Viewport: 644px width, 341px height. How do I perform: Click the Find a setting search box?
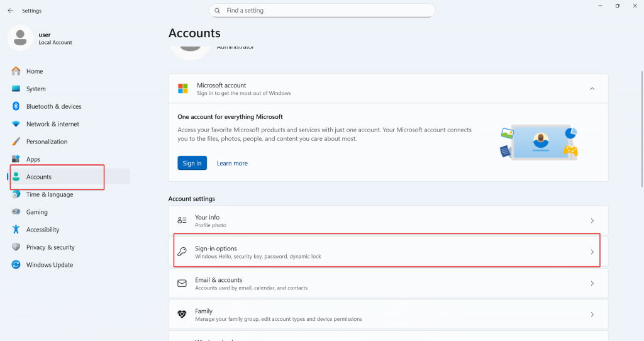322,11
